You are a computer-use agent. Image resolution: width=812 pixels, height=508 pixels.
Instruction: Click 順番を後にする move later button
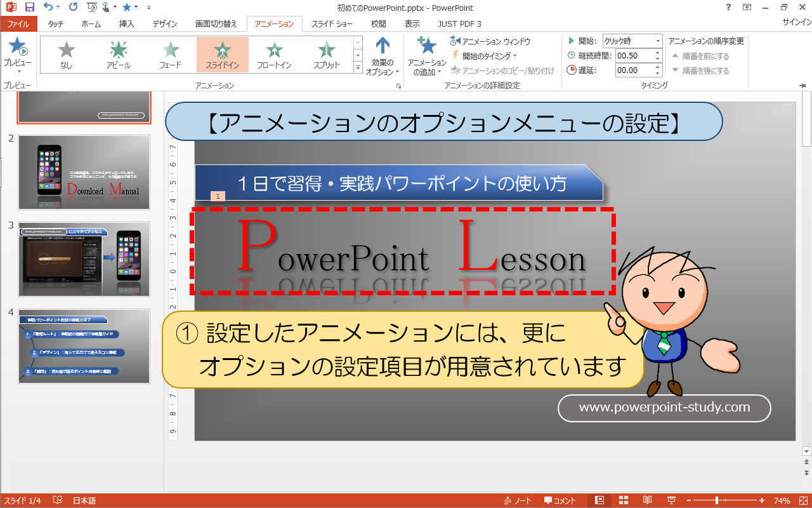point(700,70)
